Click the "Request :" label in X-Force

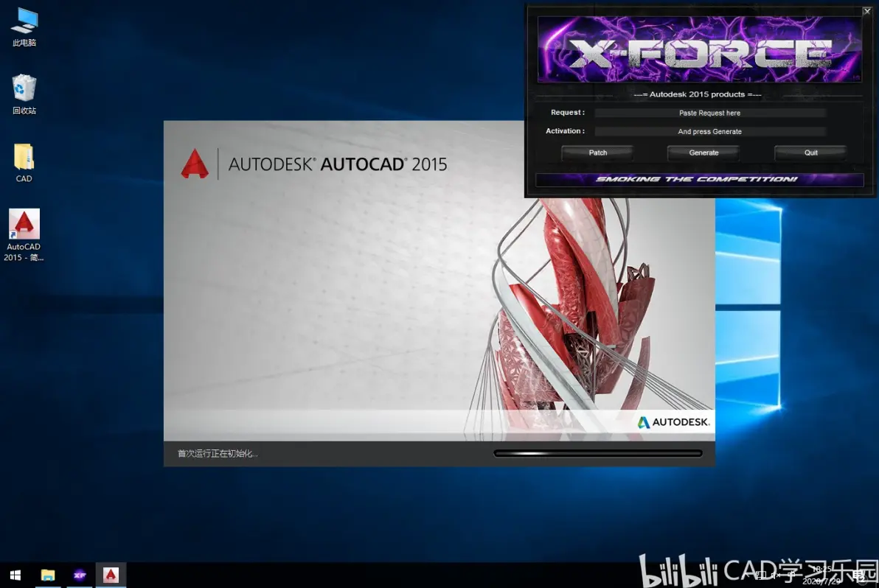pos(567,113)
